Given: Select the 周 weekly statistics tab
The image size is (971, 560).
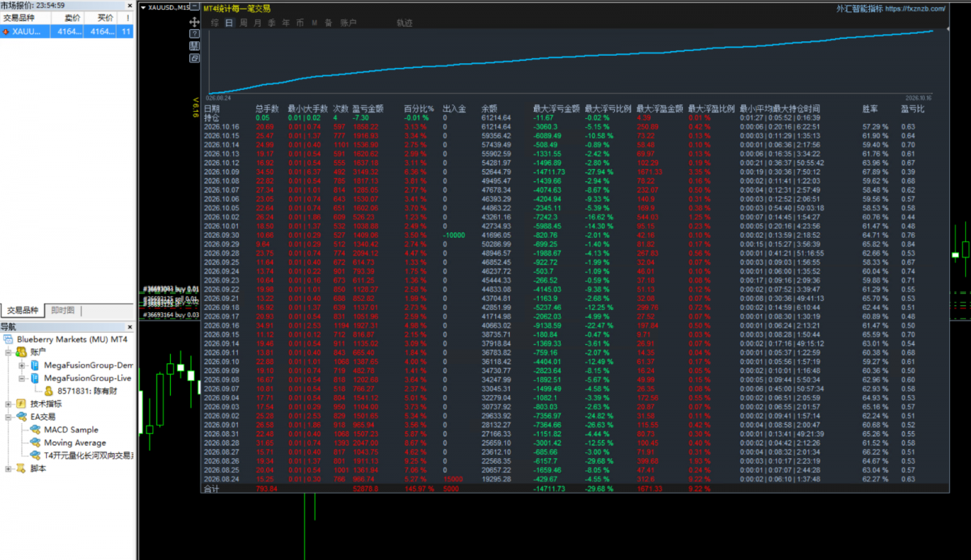Looking at the screenshot, I should click(244, 23).
